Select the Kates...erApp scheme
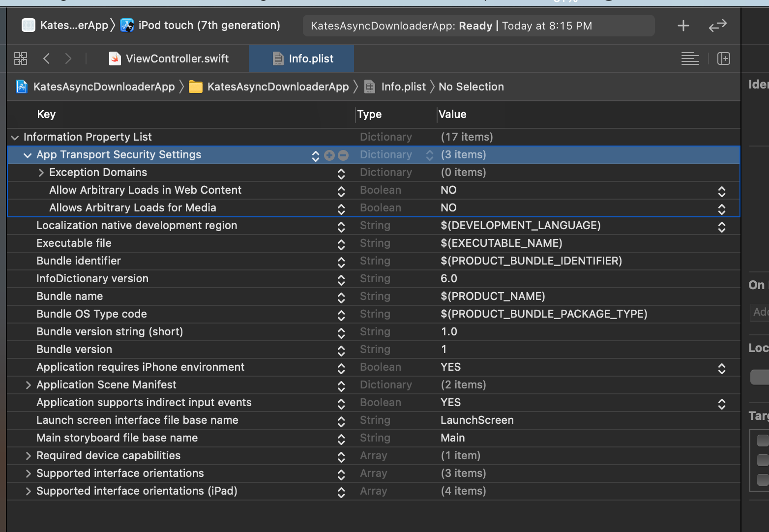Image resolution: width=769 pixels, height=532 pixels. click(74, 25)
